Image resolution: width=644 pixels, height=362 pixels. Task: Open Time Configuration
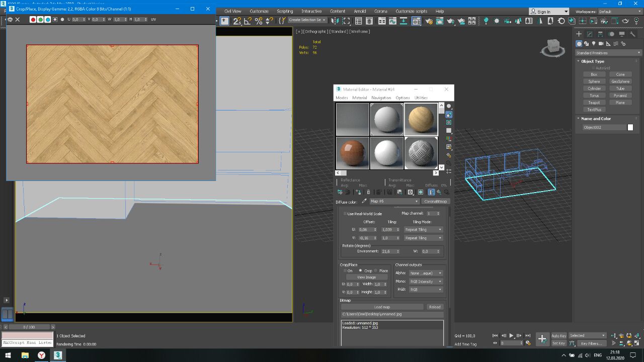528,343
